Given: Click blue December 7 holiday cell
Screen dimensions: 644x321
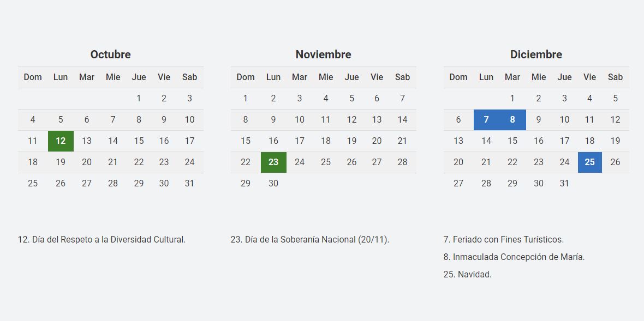Looking at the screenshot, I should click(486, 120).
